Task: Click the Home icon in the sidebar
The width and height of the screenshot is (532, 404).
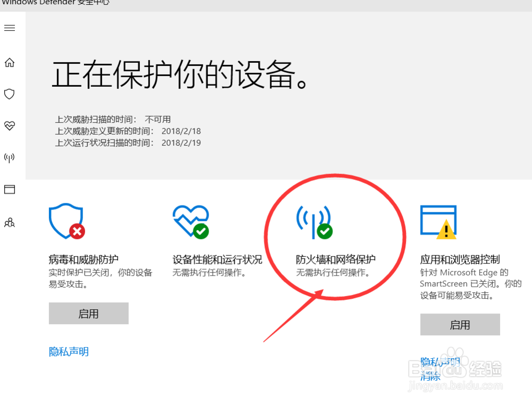Action: 9,62
